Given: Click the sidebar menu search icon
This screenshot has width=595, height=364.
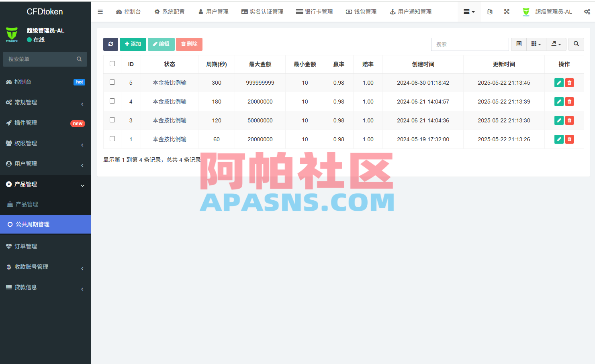Looking at the screenshot, I should pos(79,59).
